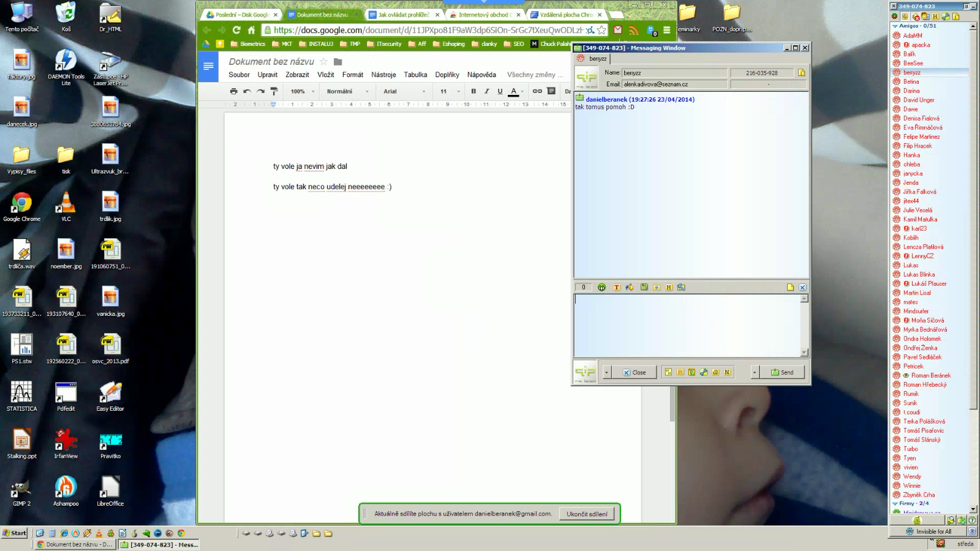
Task: Open the smiley emoticon picker
Action: pos(601,287)
